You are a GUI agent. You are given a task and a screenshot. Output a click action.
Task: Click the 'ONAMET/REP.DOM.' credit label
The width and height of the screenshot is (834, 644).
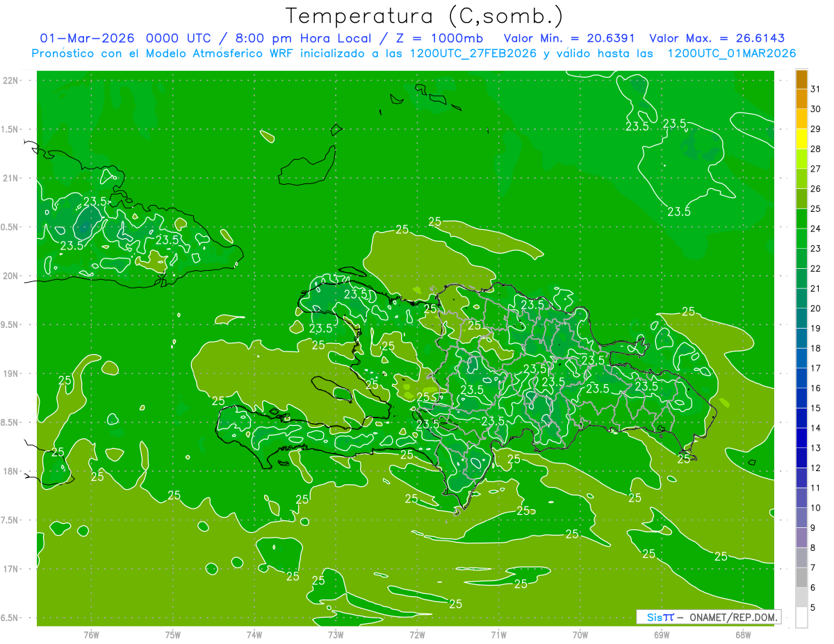[734, 617]
